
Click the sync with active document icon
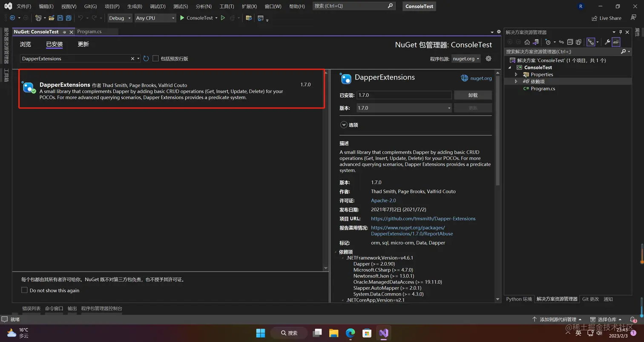click(x=561, y=42)
